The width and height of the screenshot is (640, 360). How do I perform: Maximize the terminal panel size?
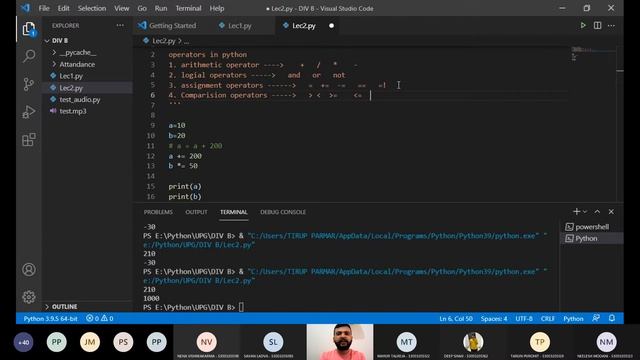coord(597,211)
